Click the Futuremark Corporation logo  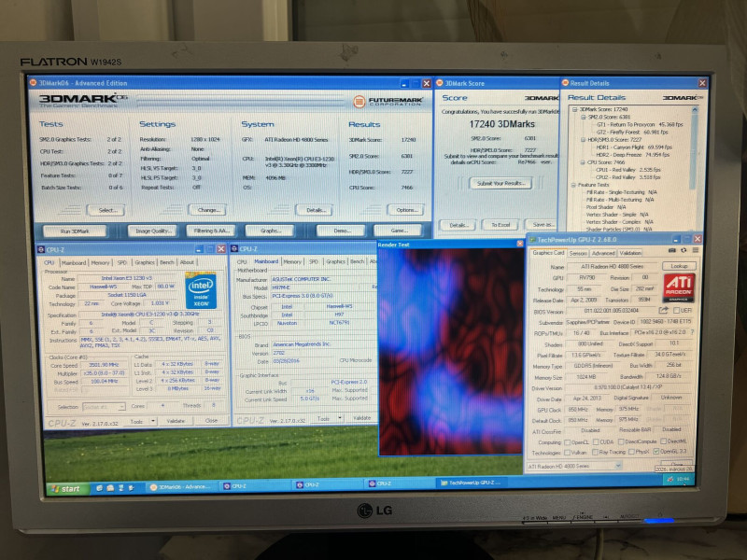tap(388, 102)
